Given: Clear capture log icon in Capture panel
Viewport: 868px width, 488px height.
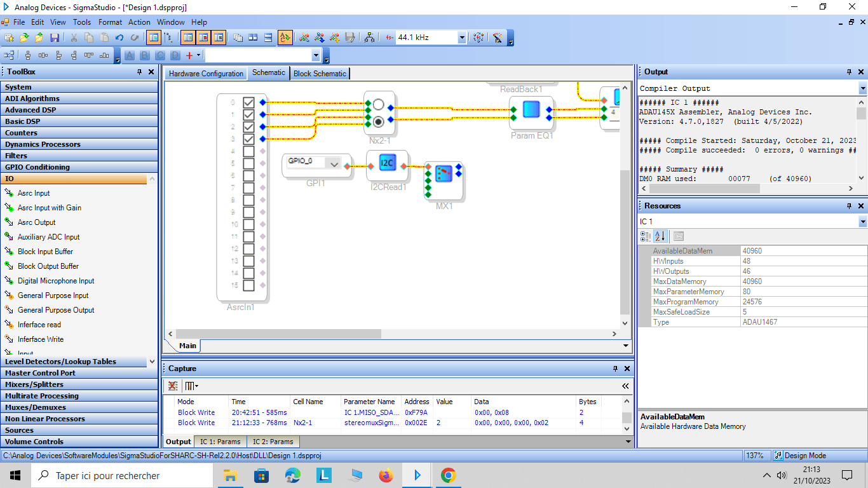Looking at the screenshot, I should click(x=173, y=386).
